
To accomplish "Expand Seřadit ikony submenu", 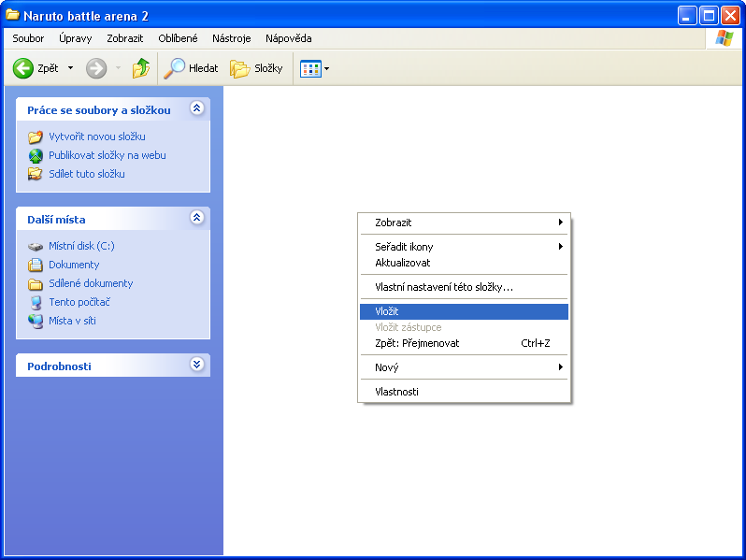I will pyautogui.click(x=465, y=247).
